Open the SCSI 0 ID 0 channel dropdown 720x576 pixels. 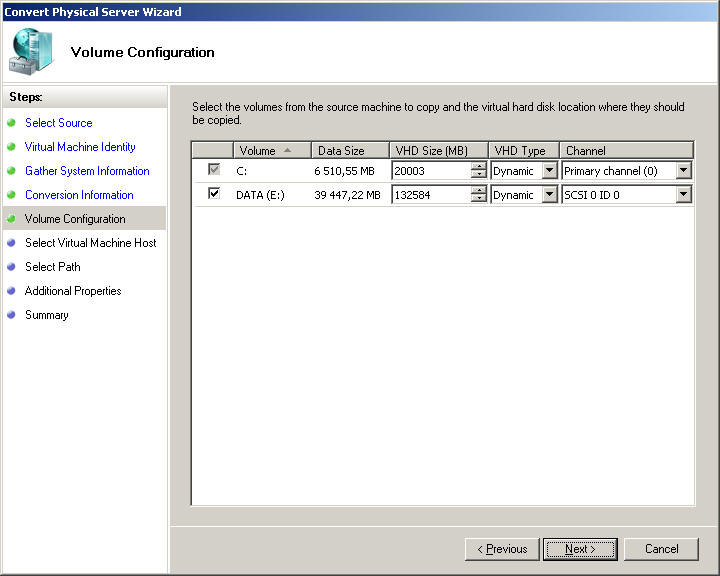tap(683, 194)
